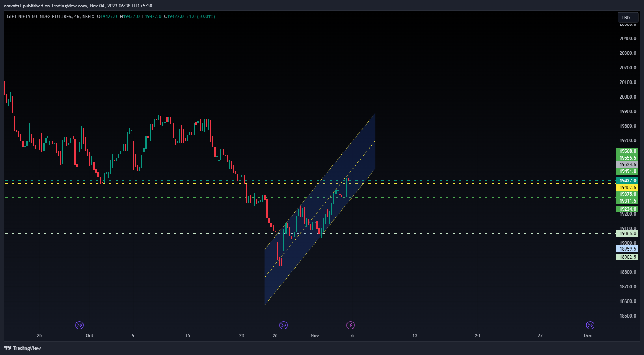644x355 pixels.
Task: Click the rollover event icon above date 26
Action: (x=283, y=325)
